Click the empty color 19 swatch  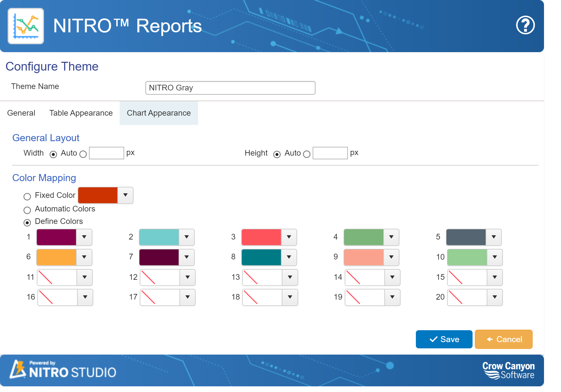(365, 297)
